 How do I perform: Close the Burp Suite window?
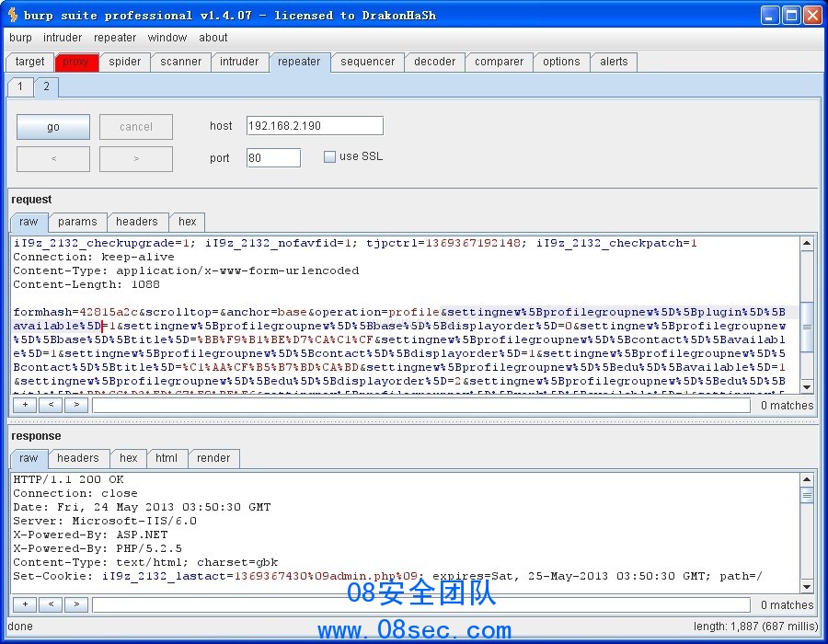point(812,16)
